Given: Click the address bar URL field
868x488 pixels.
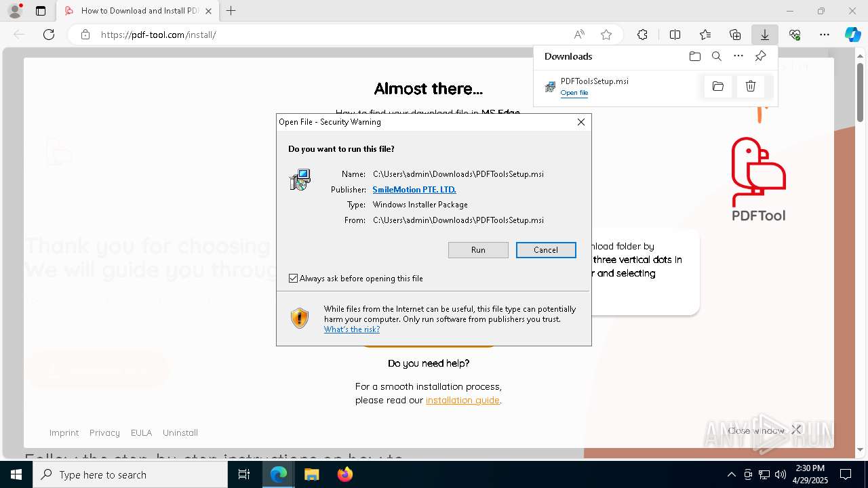Looking at the screenshot, I should 332,35.
